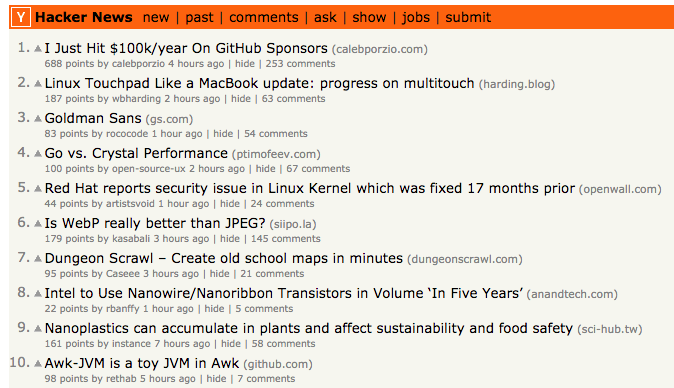Upvote the Awk-JVM story

click(38, 364)
